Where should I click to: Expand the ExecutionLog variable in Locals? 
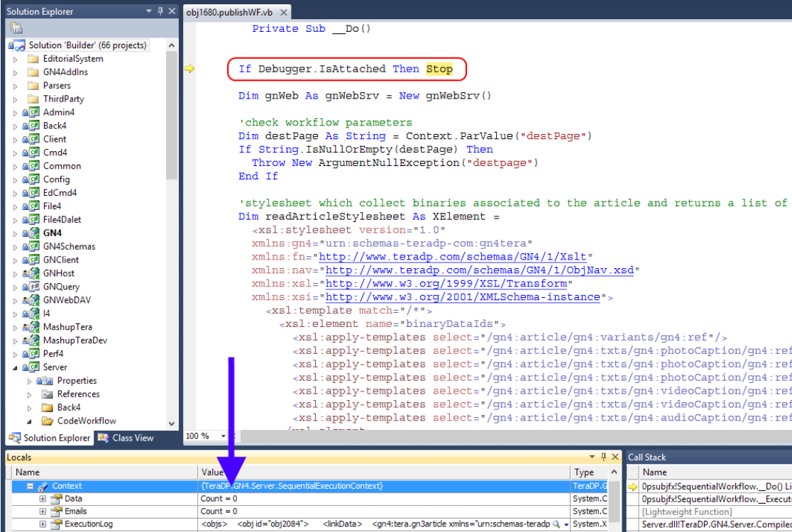point(43,524)
